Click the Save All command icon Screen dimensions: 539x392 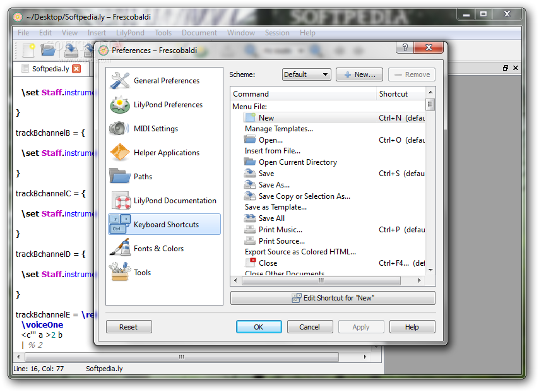click(250, 218)
